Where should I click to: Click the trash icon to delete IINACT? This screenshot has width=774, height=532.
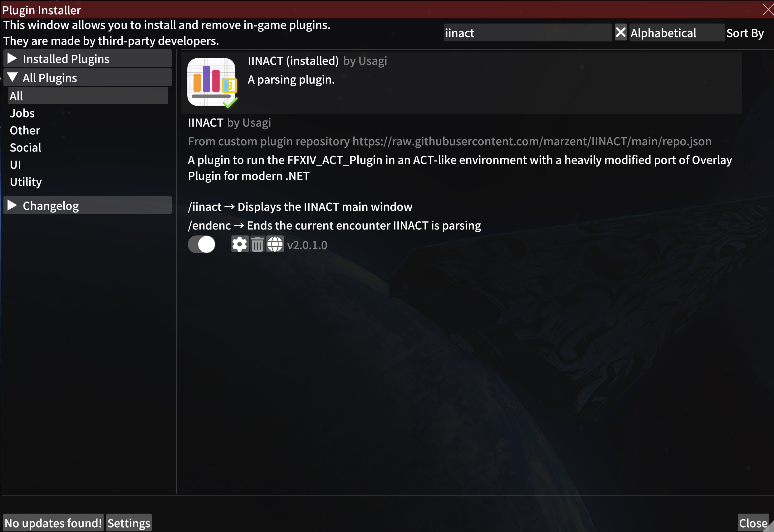[x=257, y=244]
